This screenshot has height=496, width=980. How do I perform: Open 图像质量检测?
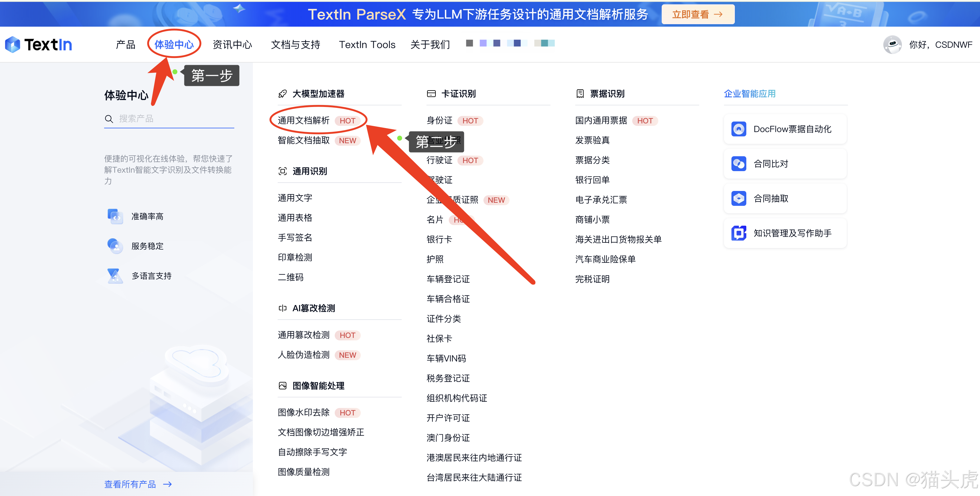coord(304,472)
